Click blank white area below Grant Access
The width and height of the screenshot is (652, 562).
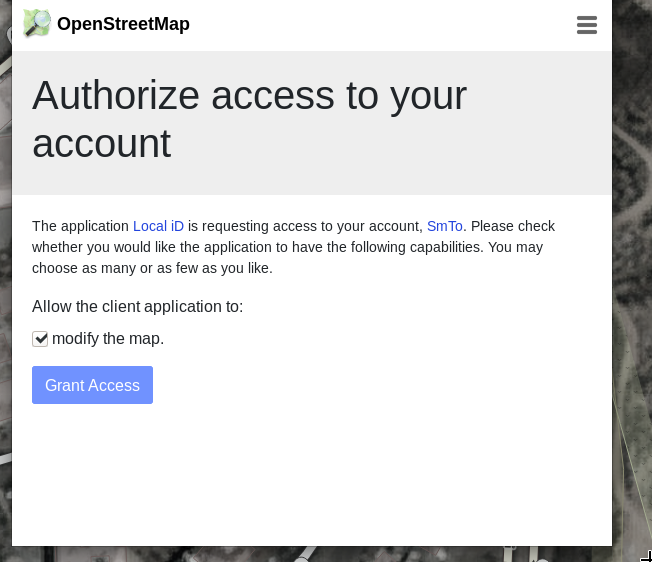pos(312,474)
